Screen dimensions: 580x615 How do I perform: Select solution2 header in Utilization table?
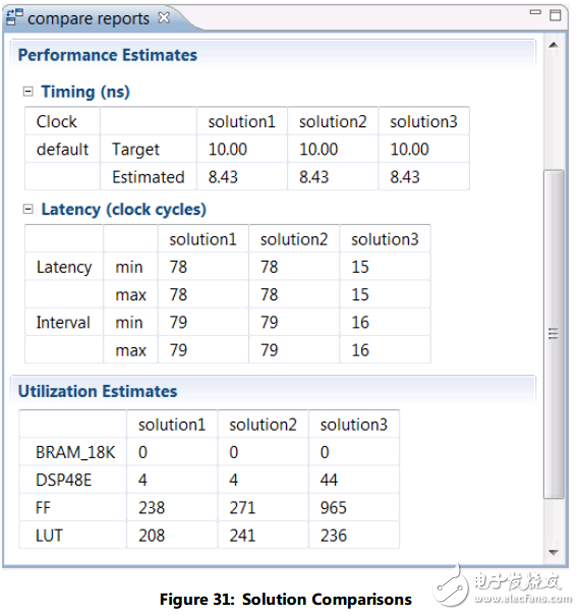pyautogui.click(x=263, y=425)
